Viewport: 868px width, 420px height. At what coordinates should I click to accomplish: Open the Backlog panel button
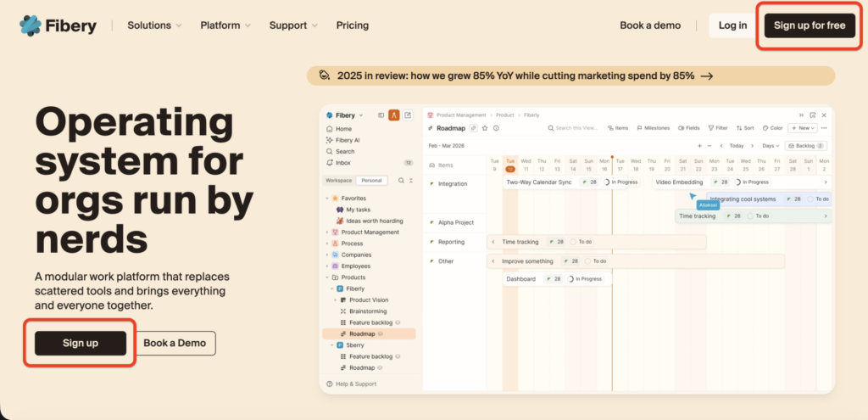coord(805,146)
